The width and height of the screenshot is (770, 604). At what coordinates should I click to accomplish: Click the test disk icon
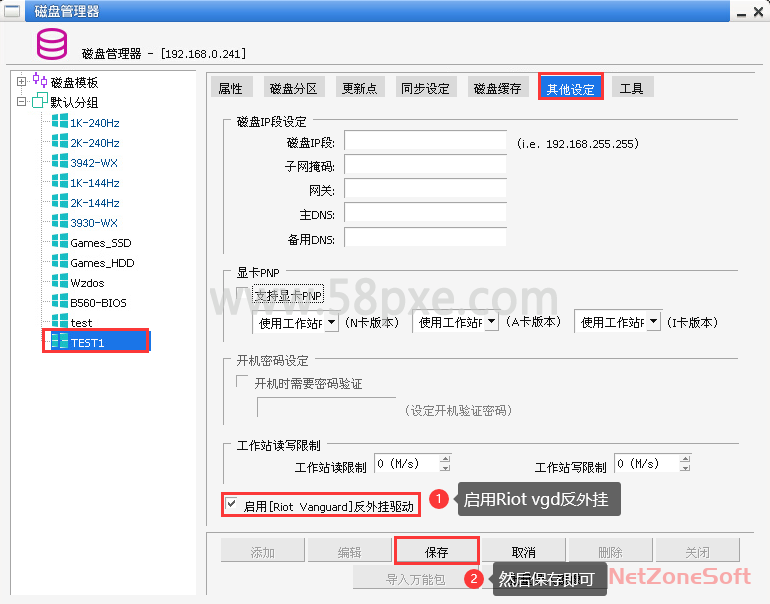click(x=60, y=322)
